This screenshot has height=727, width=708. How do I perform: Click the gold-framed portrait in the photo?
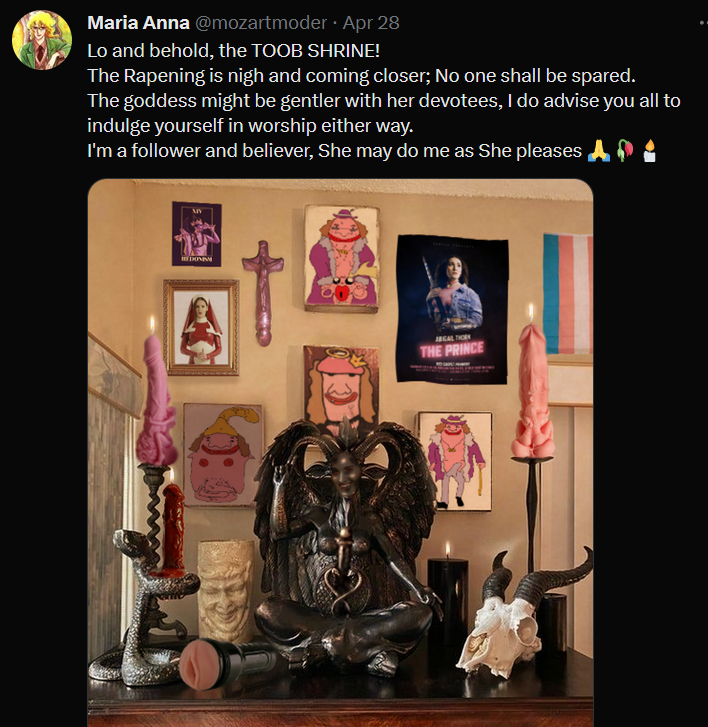pos(201,327)
